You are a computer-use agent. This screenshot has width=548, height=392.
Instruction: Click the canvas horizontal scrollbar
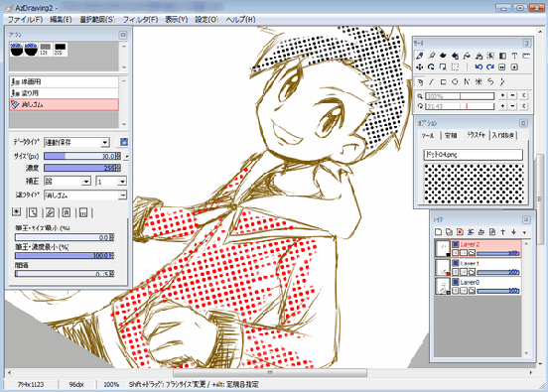pyautogui.click(x=269, y=373)
